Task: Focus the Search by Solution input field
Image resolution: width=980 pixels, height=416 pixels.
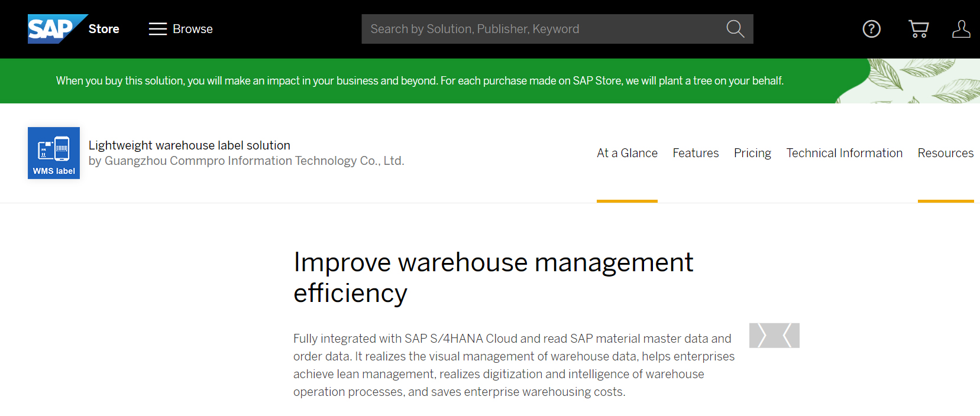Action: click(538, 29)
